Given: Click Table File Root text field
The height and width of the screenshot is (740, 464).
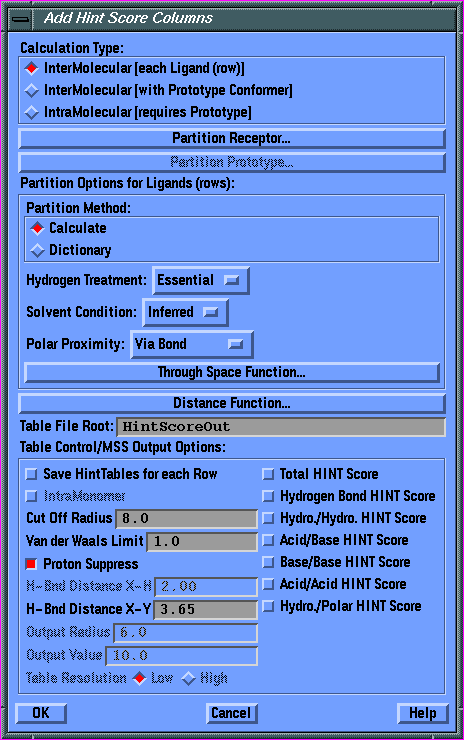Looking at the screenshot, I should click(x=281, y=427).
